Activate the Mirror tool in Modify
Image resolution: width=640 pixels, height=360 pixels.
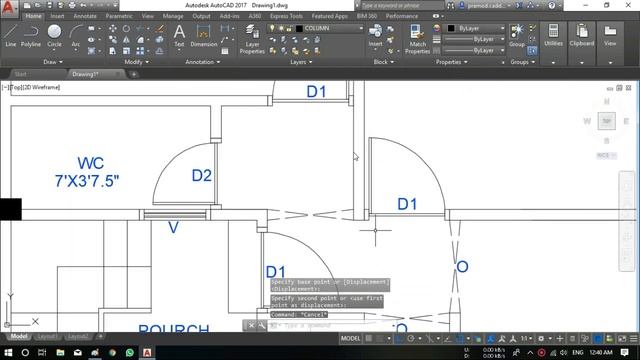pyautogui.click(x=126, y=40)
